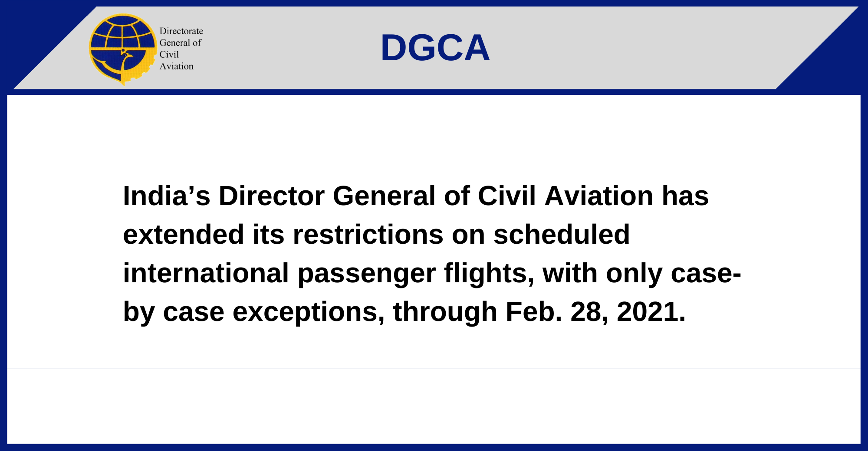Viewport: 868px width, 451px height.
Task: Click the word "India's" in the announcement
Action: pyautogui.click(x=167, y=196)
